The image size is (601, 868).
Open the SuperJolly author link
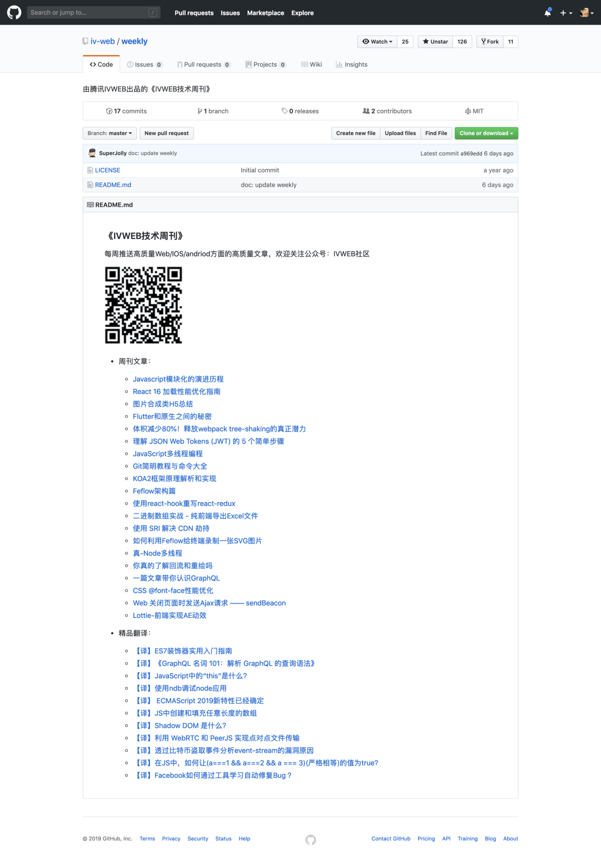(x=113, y=153)
